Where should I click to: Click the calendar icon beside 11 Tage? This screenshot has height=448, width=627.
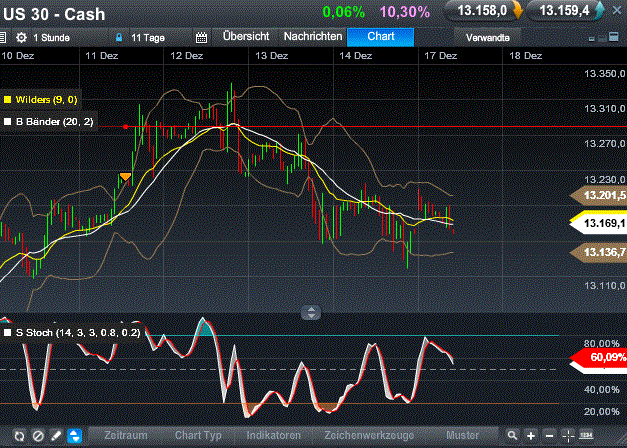[x=200, y=37]
